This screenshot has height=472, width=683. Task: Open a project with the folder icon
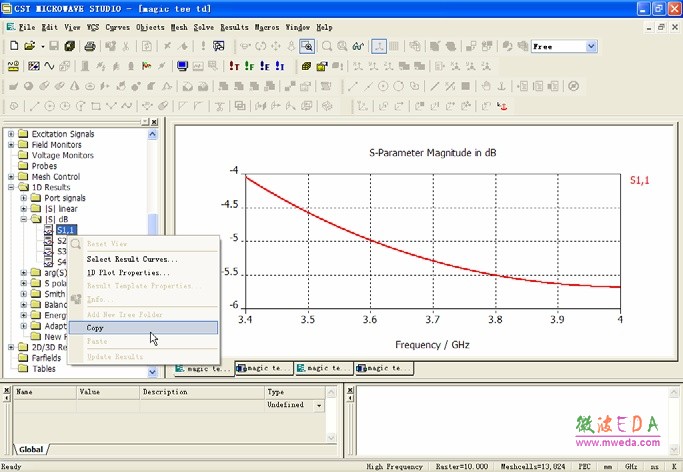pyautogui.click(x=30, y=46)
